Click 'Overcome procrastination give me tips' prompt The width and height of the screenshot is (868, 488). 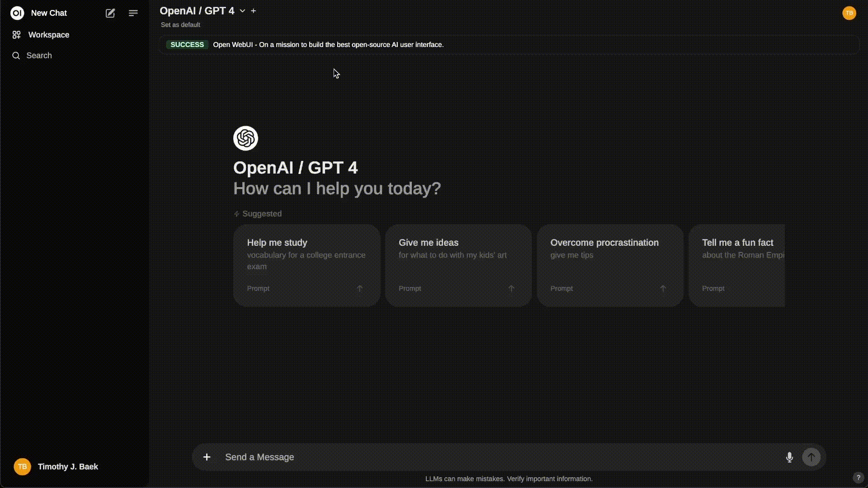tap(609, 264)
